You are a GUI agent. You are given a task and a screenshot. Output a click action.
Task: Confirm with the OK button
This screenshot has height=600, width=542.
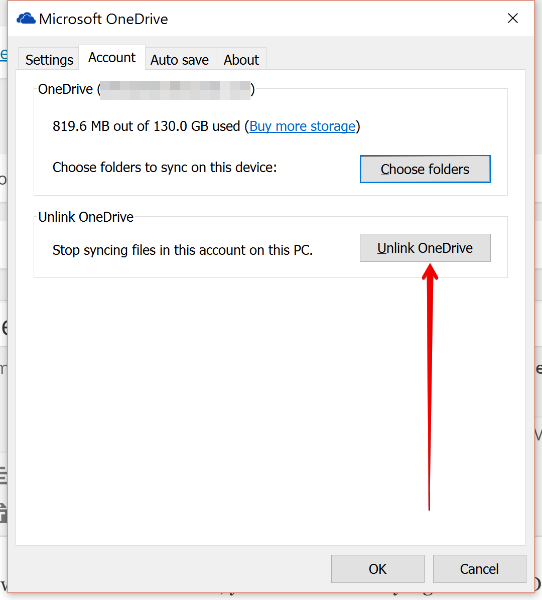click(x=378, y=569)
